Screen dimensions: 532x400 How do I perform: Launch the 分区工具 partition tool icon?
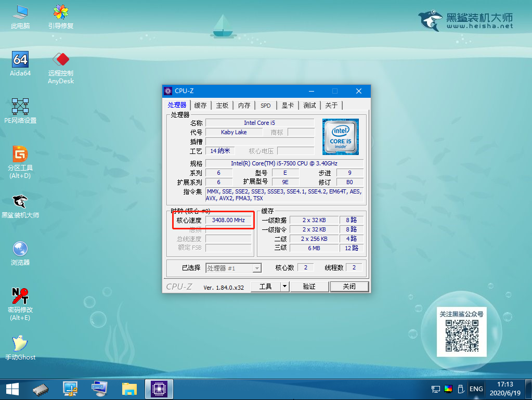pyautogui.click(x=20, y=162)
